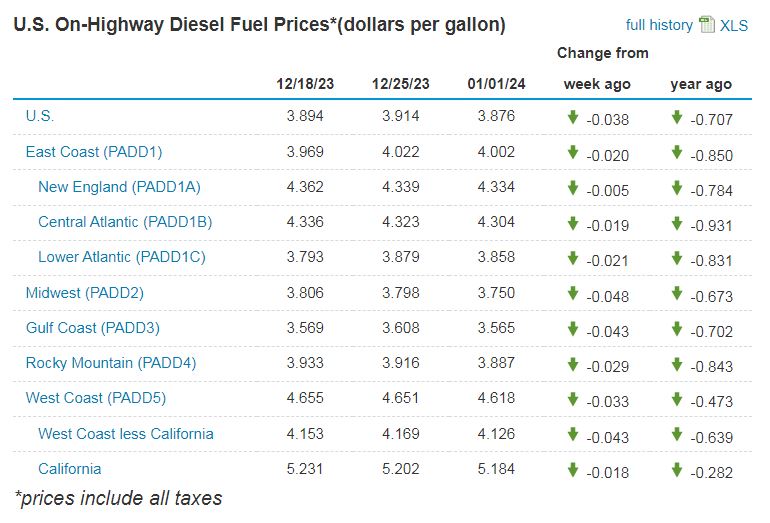Click the XLS spreadsheet file icon
Screen dimensions: 770x523
pyautogui.click(x=707, y=24)
